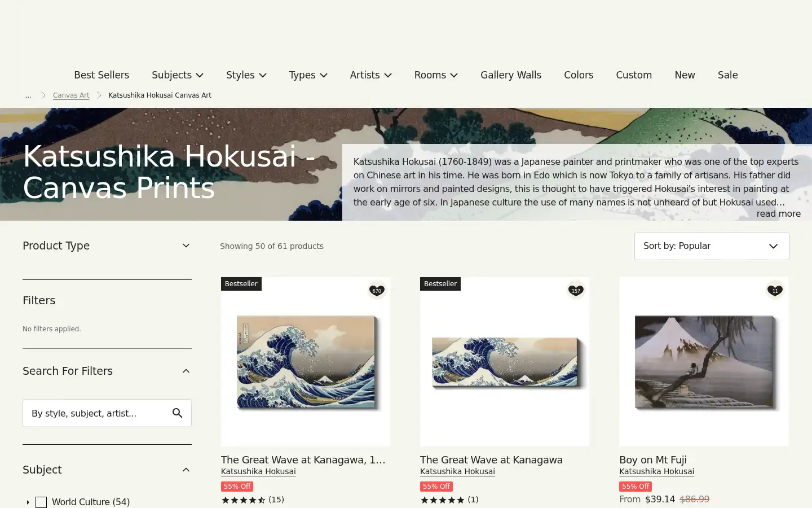The image size is (812, 508).
Task: Open the Boy on Mt Fuji canvas thumbnail
Action: (x=704, y=361)
